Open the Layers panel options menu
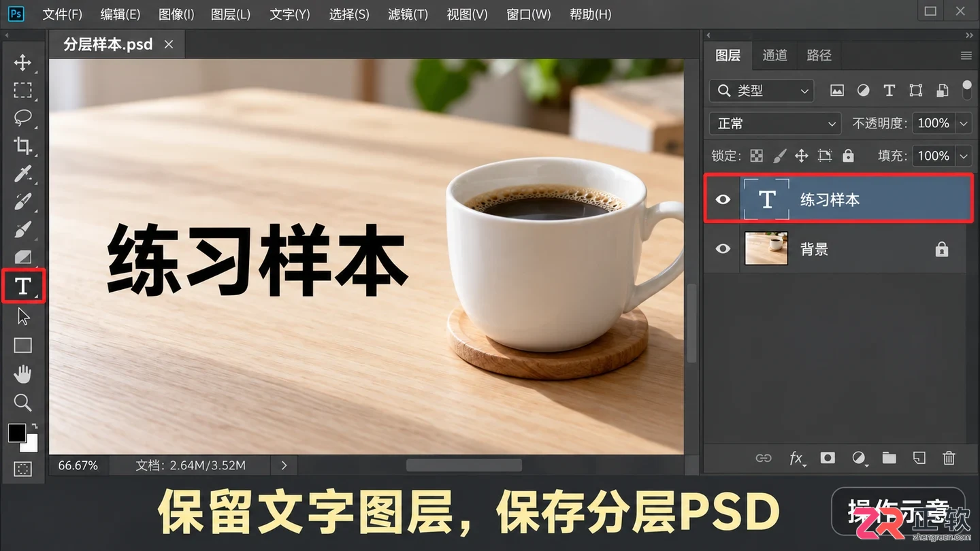980x551 pixels. coord(966,56)
